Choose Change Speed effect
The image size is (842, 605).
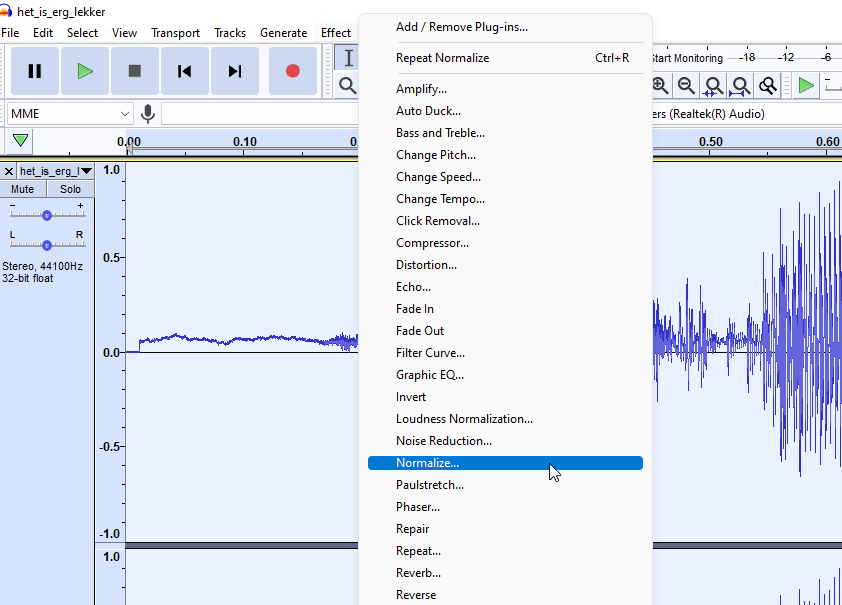coord(505,177)
